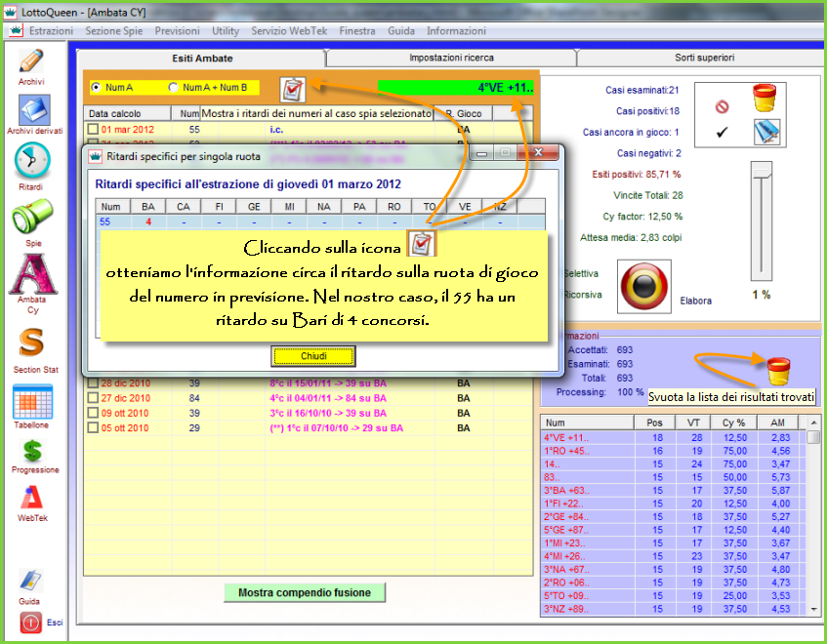Click the blue book icon beside the checkmark
This screenshot has width=827, height=644.
click(766, 132)
